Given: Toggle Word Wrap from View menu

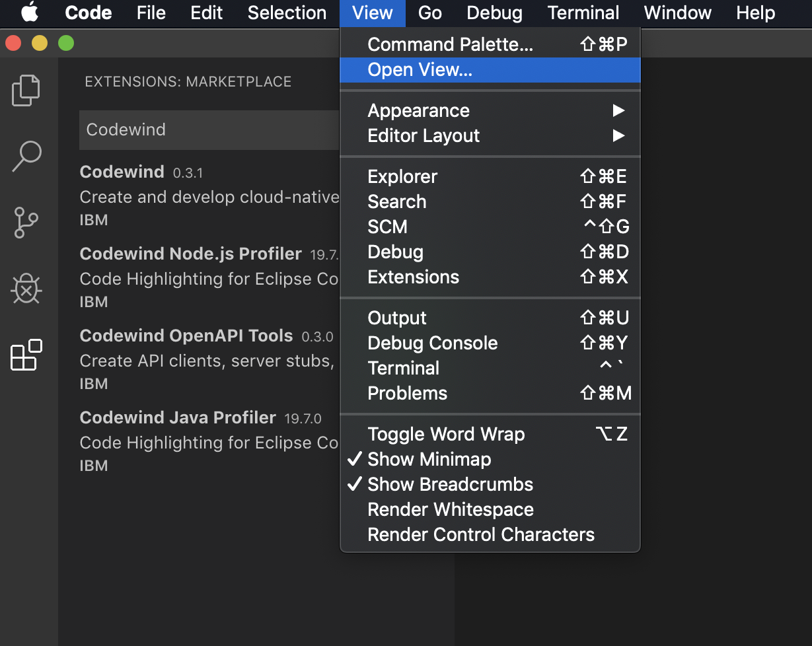Looking at the screenshot, I should pos(490,434).
